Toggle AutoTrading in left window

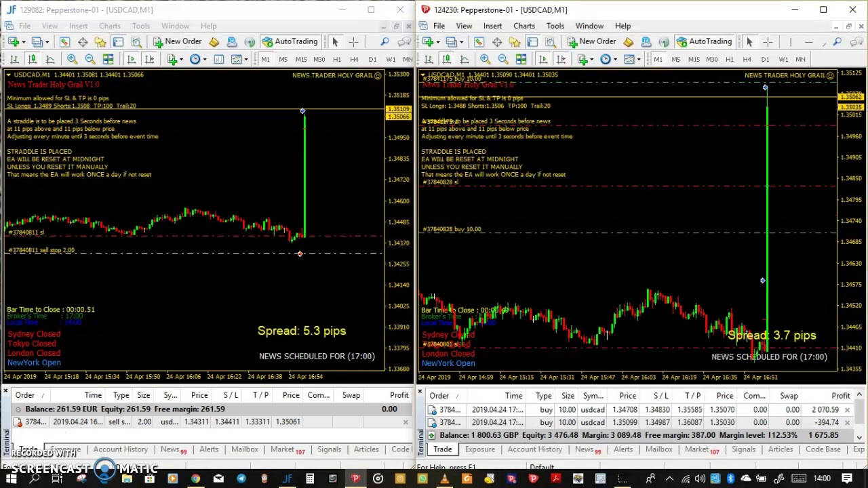coord(290,42)
